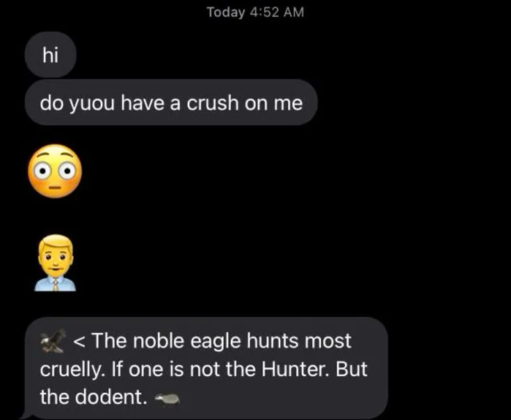Select the badger emoji after "dodent."

(x=167, y=398)
